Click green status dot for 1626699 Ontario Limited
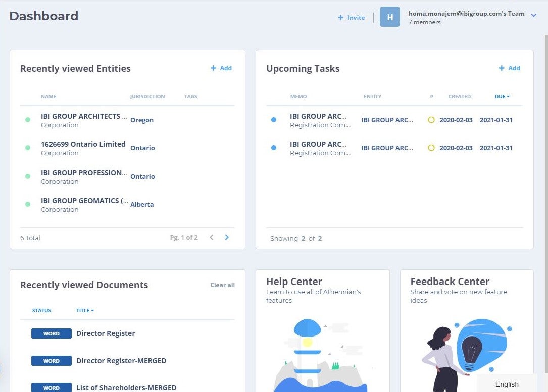The width and height of the screenshot is (548, 392). point(28,148)
